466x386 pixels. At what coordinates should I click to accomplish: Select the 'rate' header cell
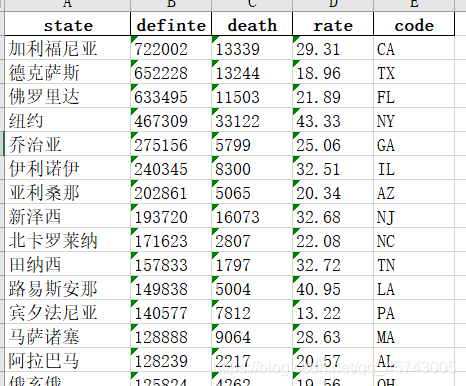[x=333, y=24]
